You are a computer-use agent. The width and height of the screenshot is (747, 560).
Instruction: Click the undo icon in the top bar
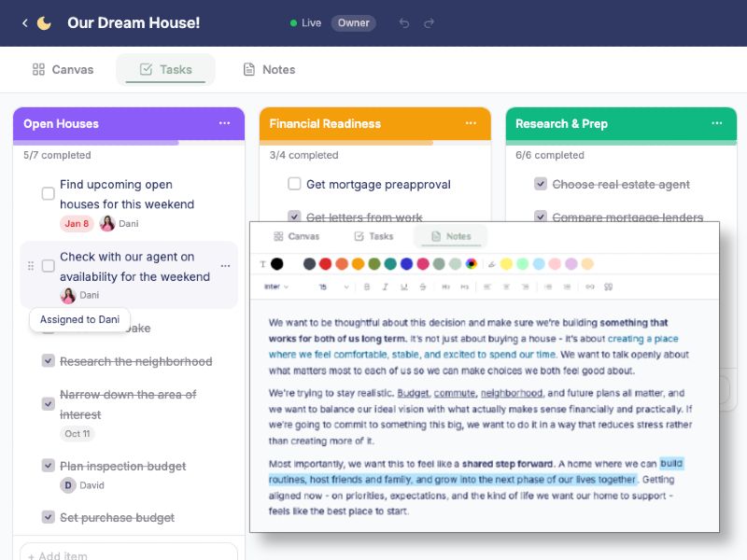pyautogui.click(x=404, y=22)
